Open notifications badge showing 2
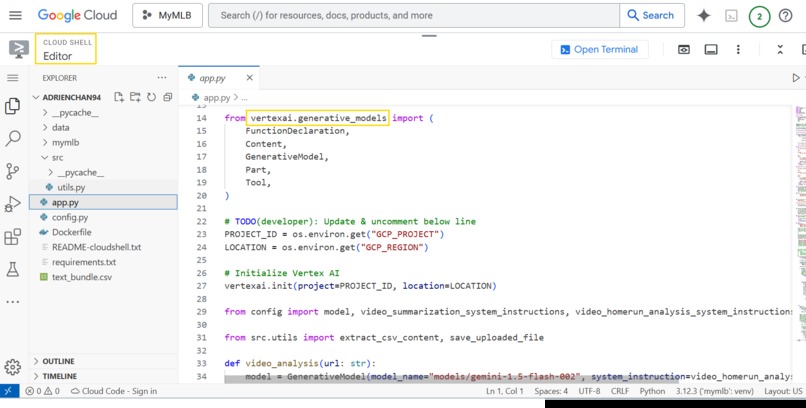Screen dimensions: 806x408 759,16
